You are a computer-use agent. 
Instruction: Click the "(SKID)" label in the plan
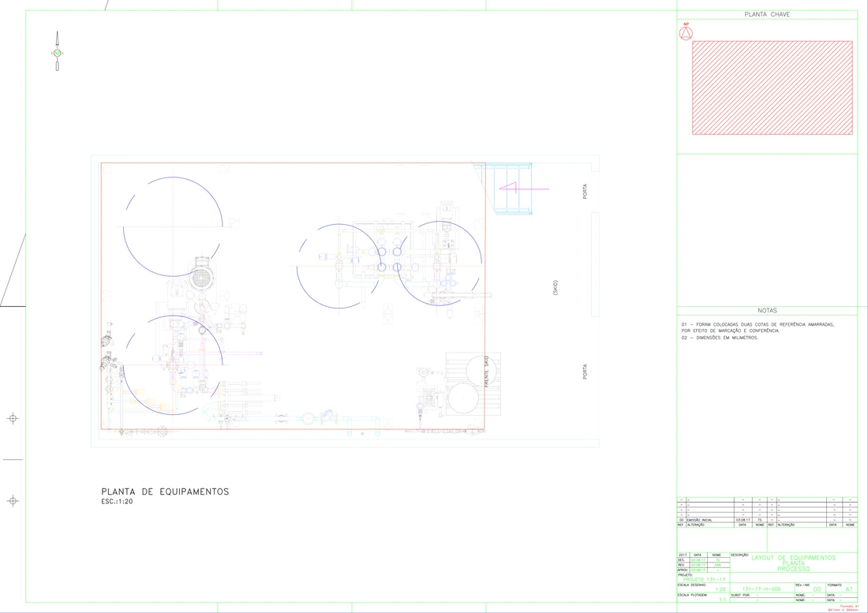click(x=556, y=288)
